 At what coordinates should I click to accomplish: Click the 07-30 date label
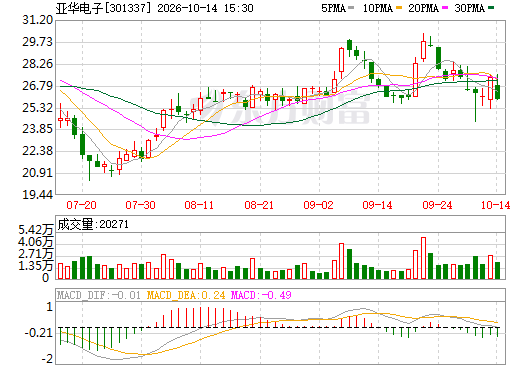[140, 205]
